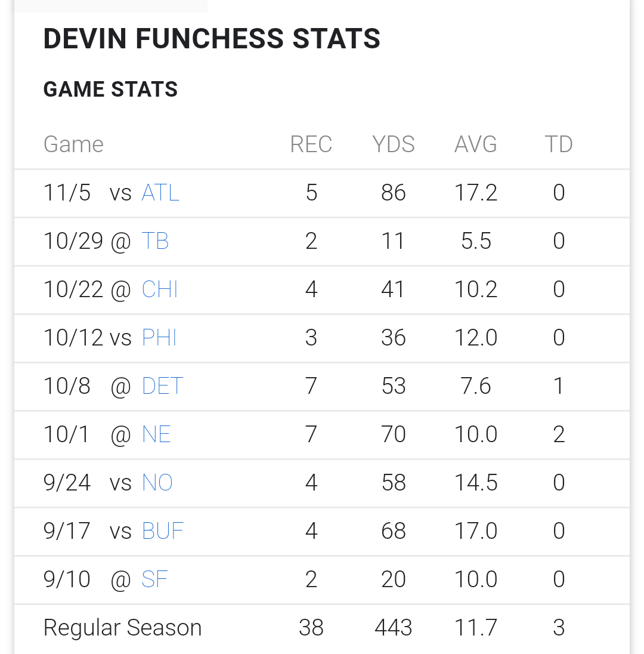Open the NO team link
Viewport: 644px width, 654px height.
(x=157, y=483)
